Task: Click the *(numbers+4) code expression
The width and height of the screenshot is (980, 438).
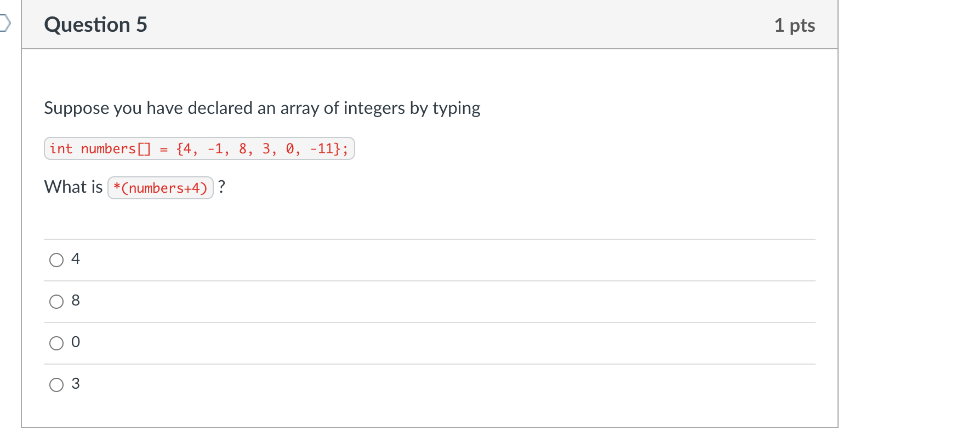Action: click(160, 188)
